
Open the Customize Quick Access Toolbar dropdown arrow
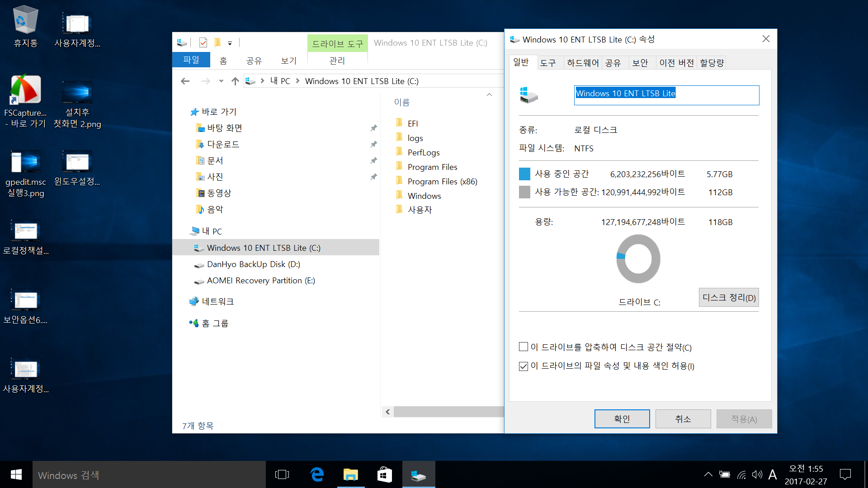(230, 43)
